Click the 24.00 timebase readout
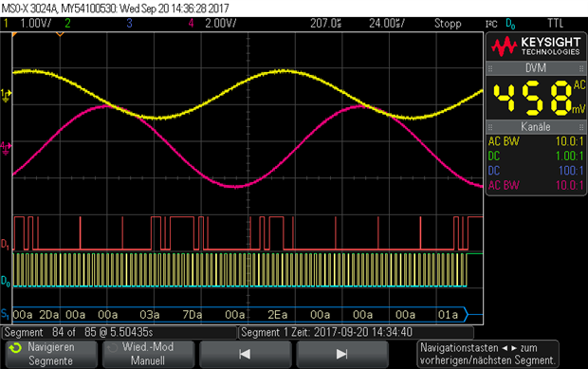The image size is (588, 369). coord(387,24)
